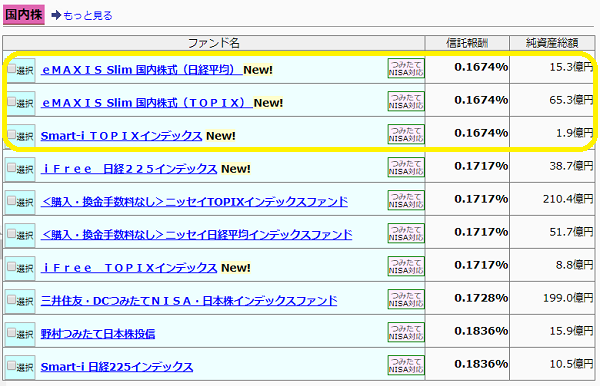Open eMAXIS Slim 国内株式（TOPIX） fund page
The image size is (600, 386).
147,103
